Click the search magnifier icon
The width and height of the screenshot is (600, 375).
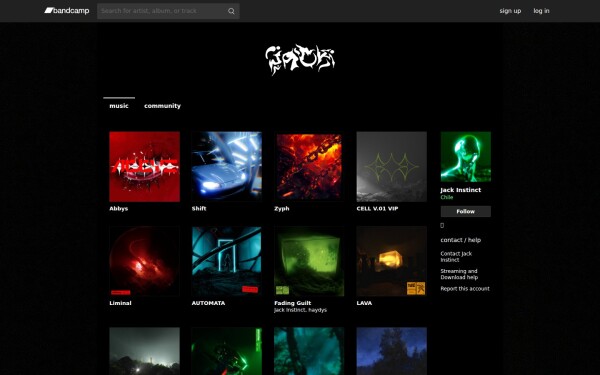(x=231, y=11)
